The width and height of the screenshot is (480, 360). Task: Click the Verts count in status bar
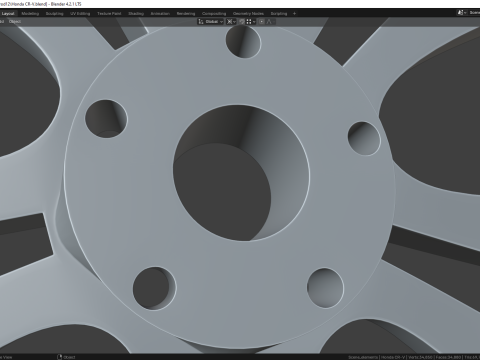tap(420, 357)
